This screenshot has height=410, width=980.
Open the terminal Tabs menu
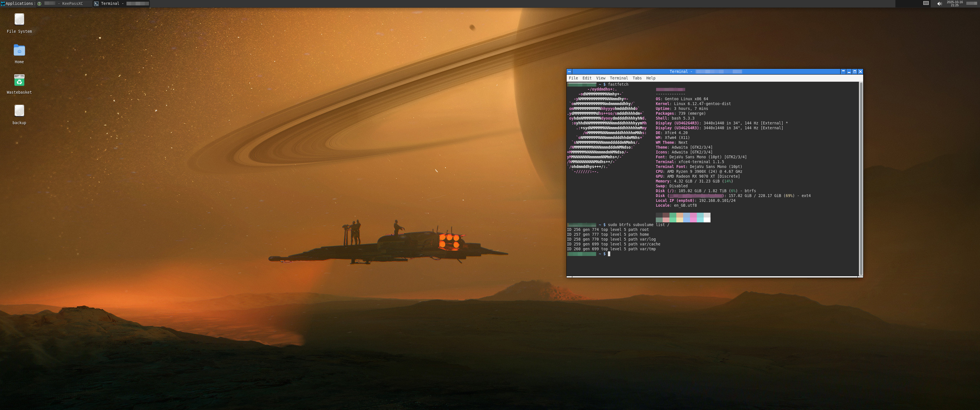tap(637, 78)
